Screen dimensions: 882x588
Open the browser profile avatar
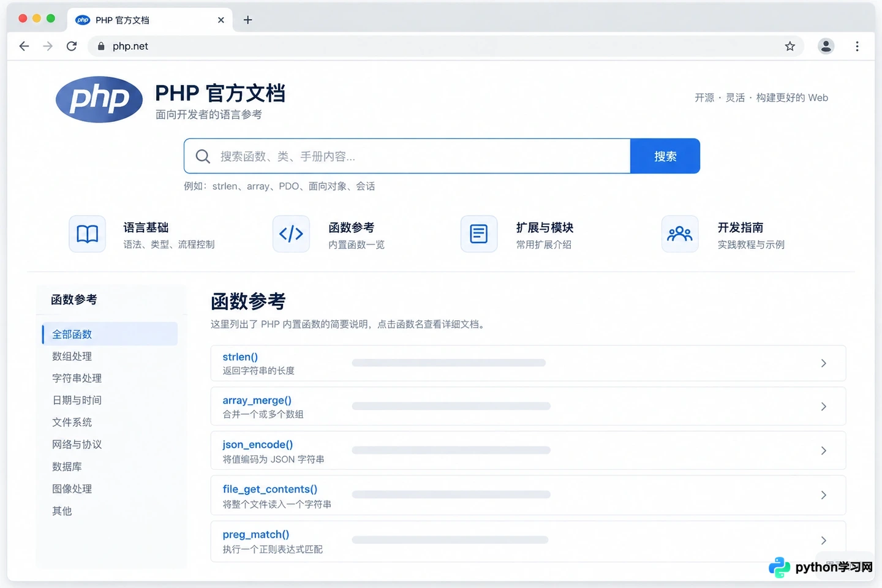point(826,46)
